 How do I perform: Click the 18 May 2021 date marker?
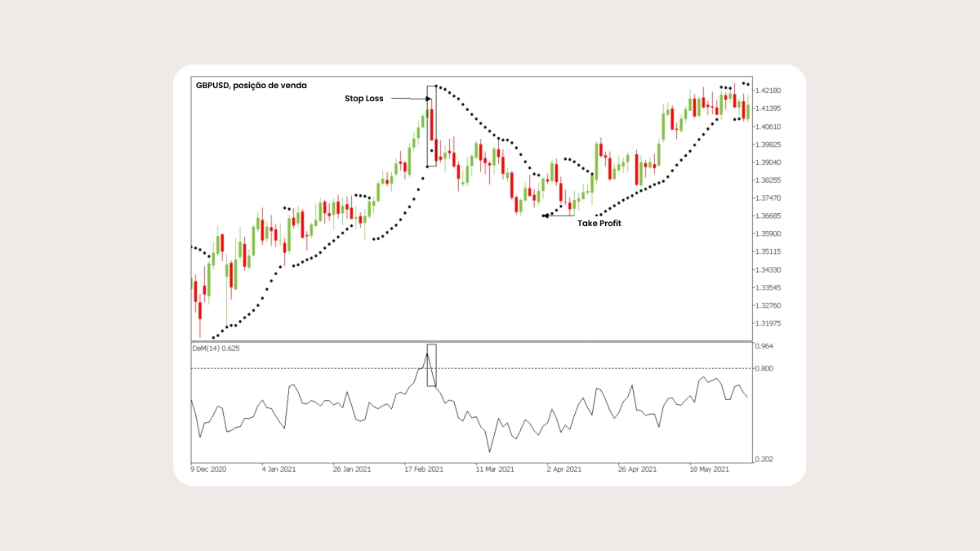(706, 469)
